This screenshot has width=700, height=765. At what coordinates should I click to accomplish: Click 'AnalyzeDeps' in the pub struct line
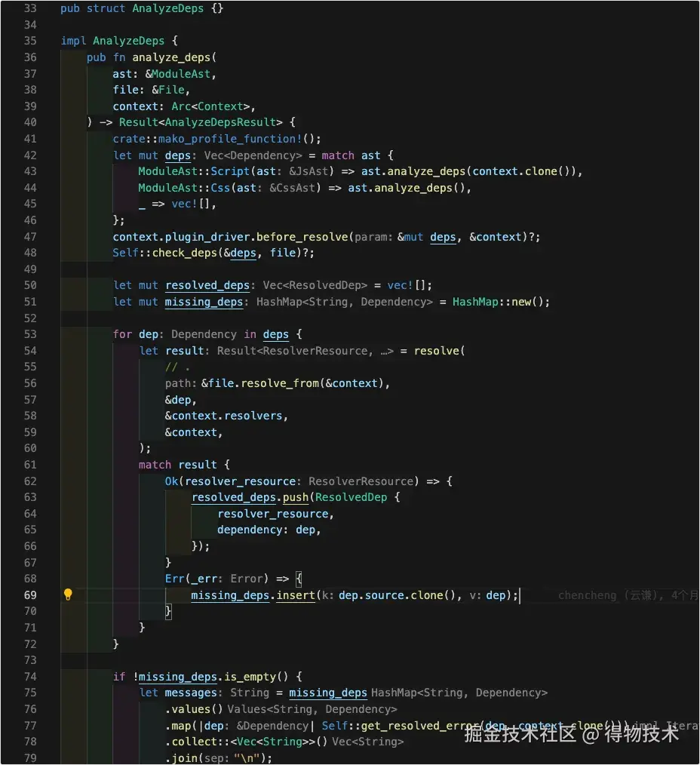point(167,8)
